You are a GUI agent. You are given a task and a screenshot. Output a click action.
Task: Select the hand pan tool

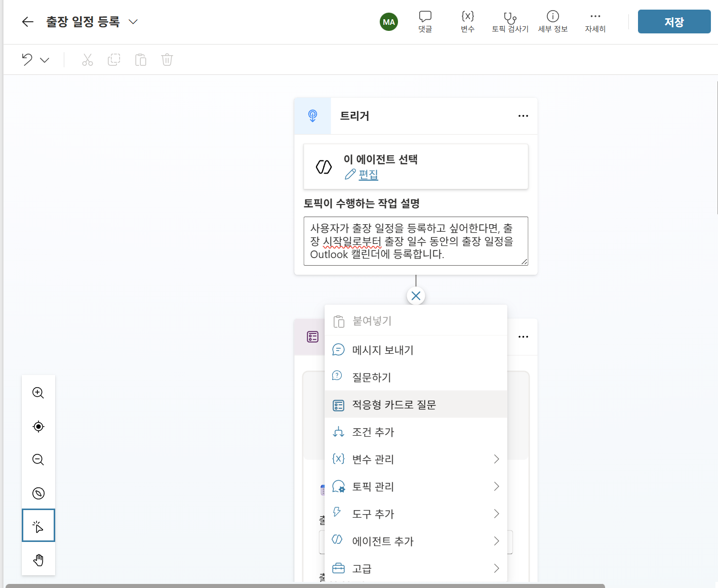(38, 560)
